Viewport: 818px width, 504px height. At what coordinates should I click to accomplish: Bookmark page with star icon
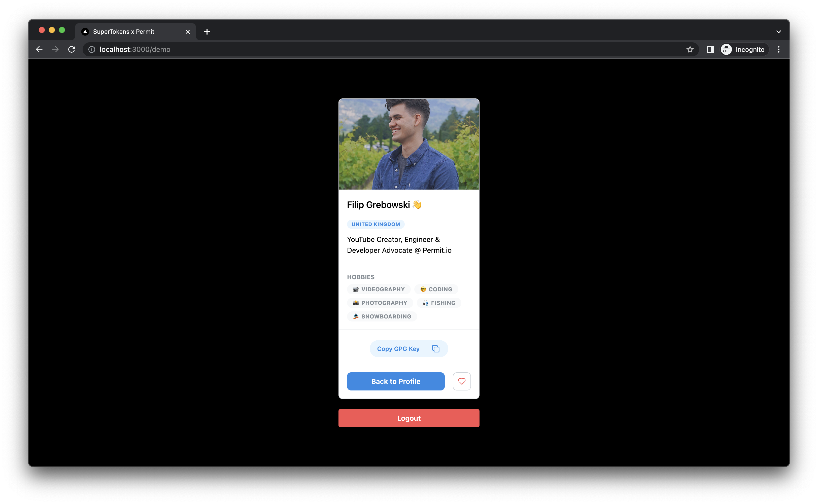click(690, 49)
